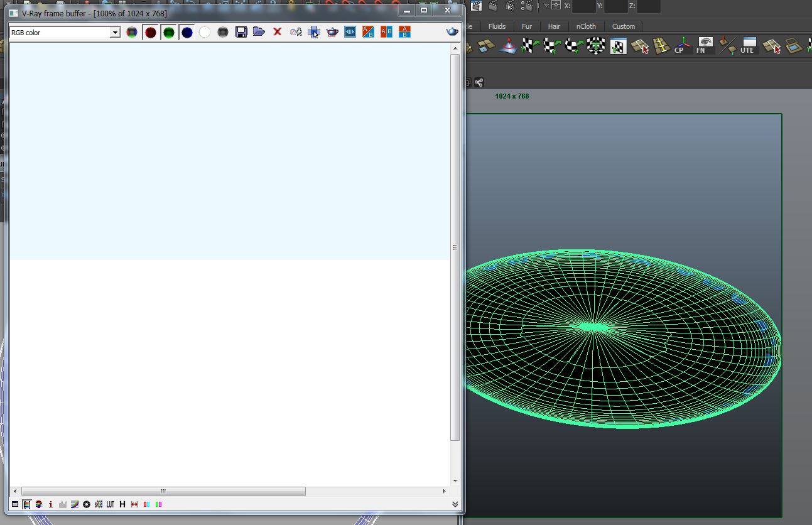Toggle the sRGB display button
The image size is (812, 525).
(x=99, y=504)
